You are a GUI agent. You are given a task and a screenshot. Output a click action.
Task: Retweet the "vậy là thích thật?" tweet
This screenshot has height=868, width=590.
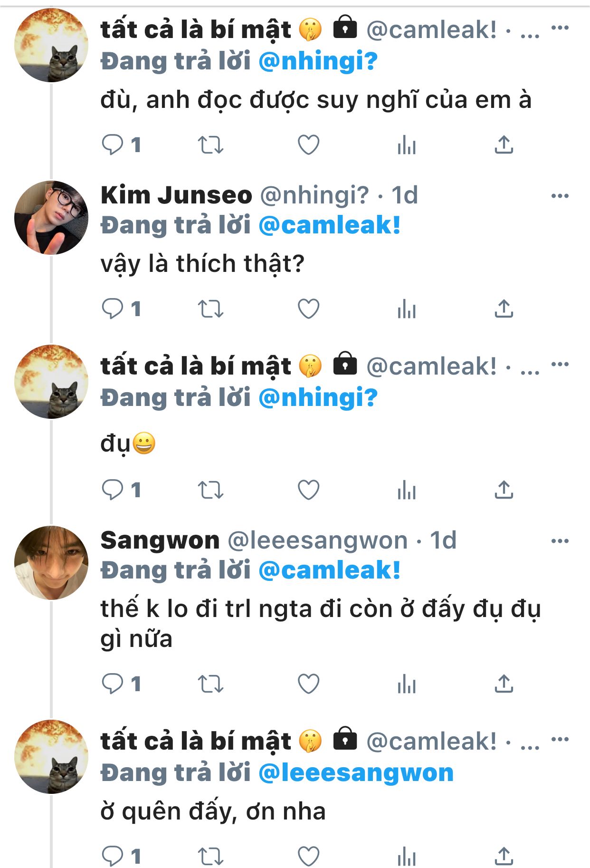tap(210, 309)
